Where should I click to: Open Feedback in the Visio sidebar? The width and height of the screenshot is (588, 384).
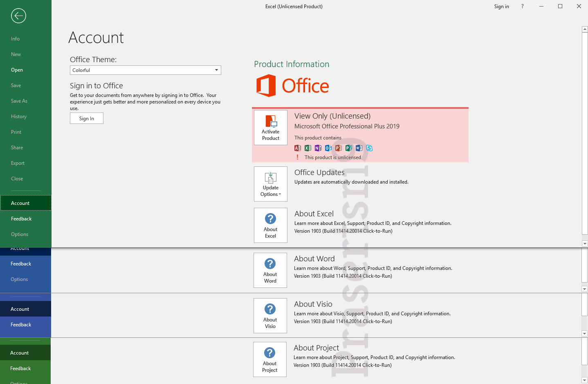click(x=25, y=325)
